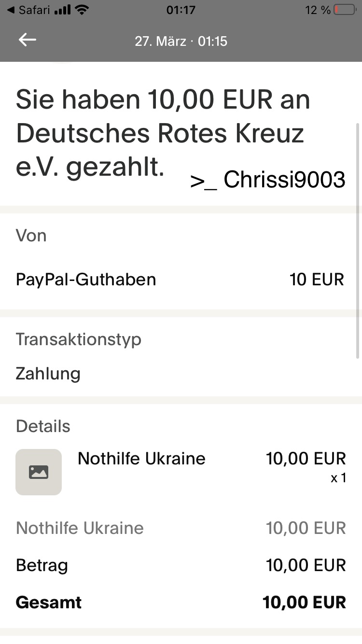
Task: Tap the Details section heading
Action: (x=43, y=426)
